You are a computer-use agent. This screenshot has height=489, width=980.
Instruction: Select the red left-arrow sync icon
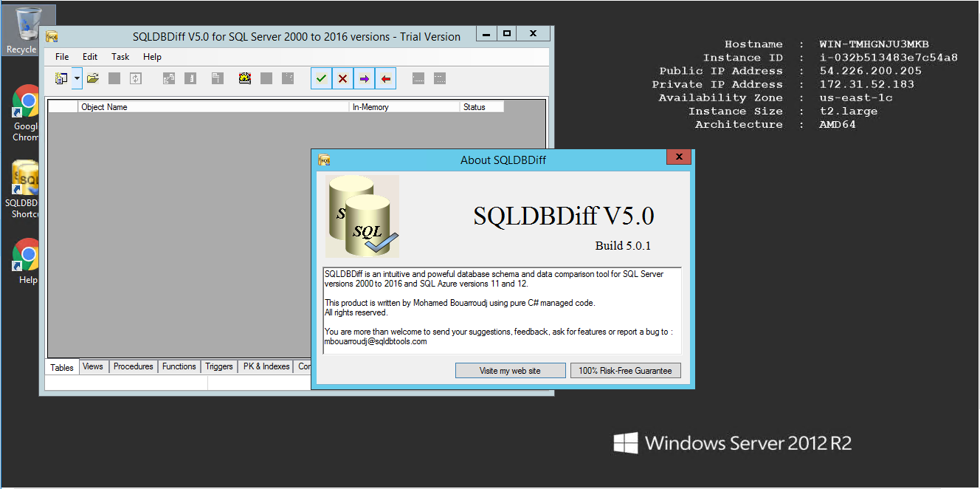click(385, 78)
